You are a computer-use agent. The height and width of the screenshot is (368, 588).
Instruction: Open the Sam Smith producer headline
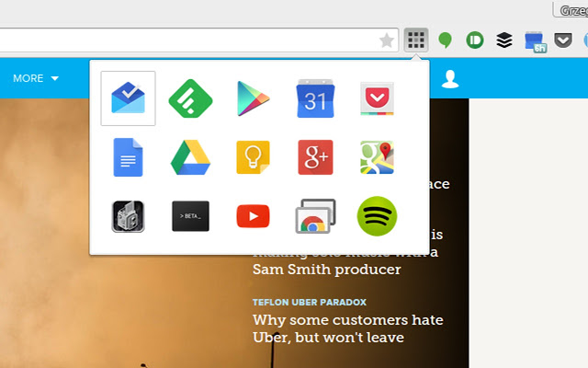(327, 270)
